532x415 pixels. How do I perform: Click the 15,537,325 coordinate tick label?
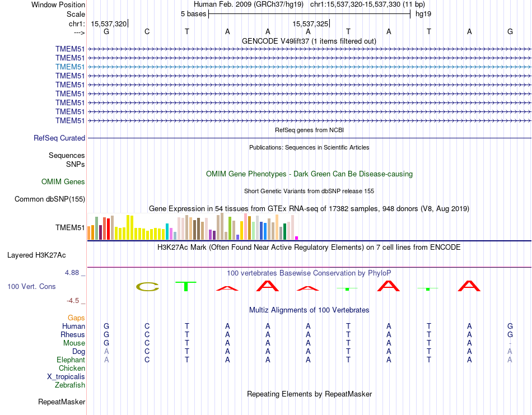pos(310,24)
